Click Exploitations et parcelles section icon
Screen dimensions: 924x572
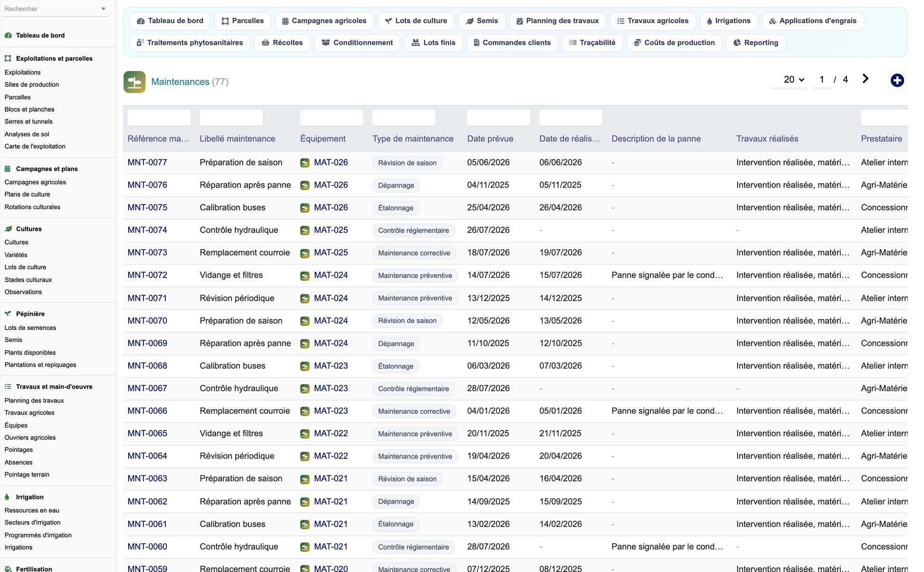8,58
